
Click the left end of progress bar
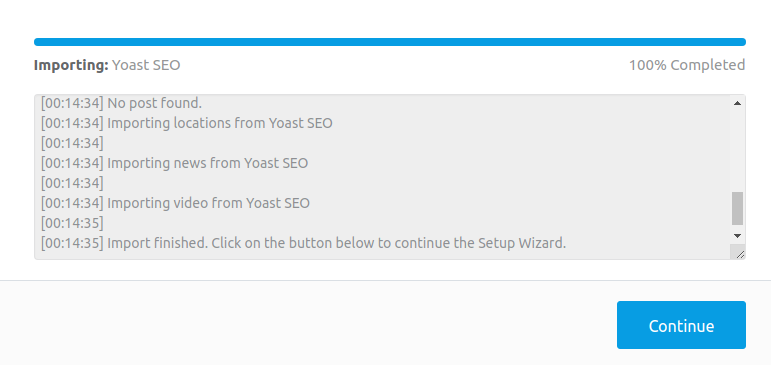tap(37, 42)
